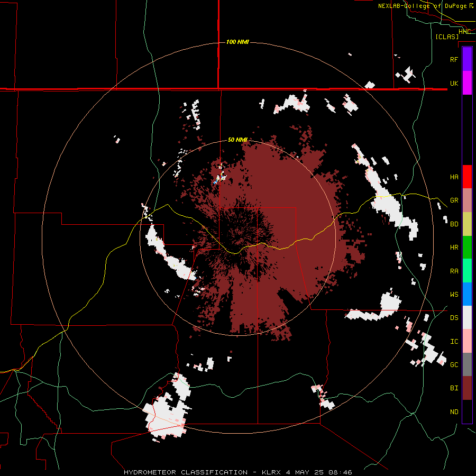Click the blue WS legend swatch

coord(467,294)
